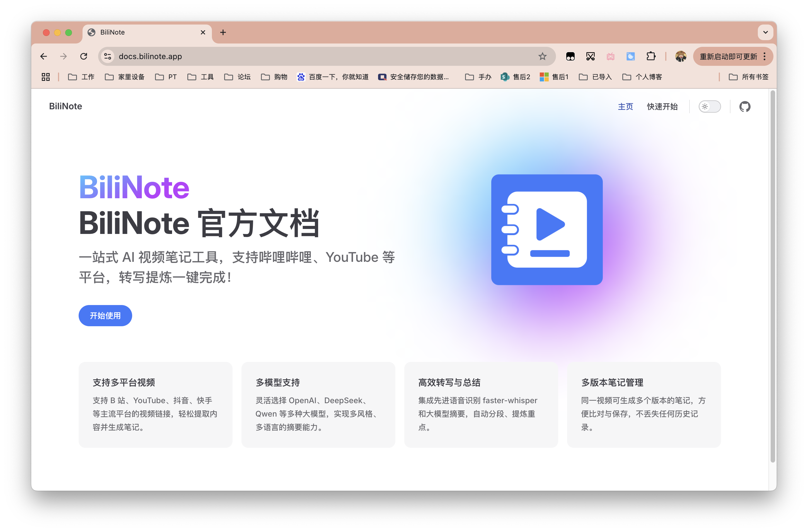Switch to the 快速开始 menu item
The image size is (808, 532).
(662, 106)
